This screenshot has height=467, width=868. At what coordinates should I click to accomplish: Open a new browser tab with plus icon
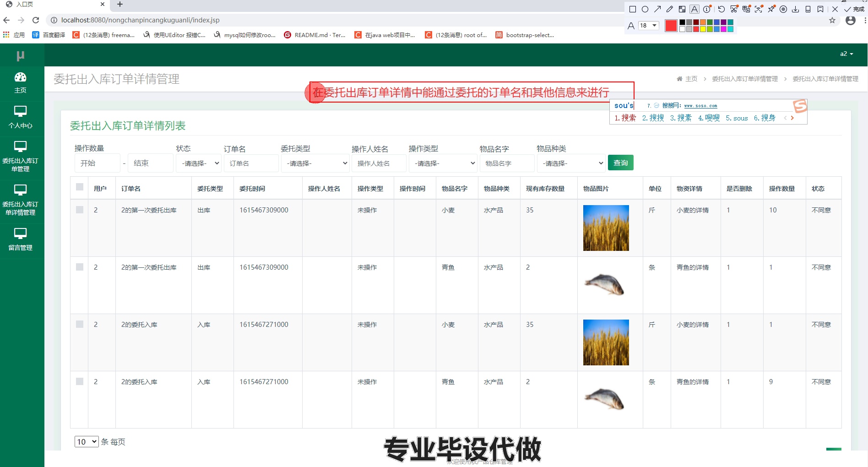pos(120,4)
